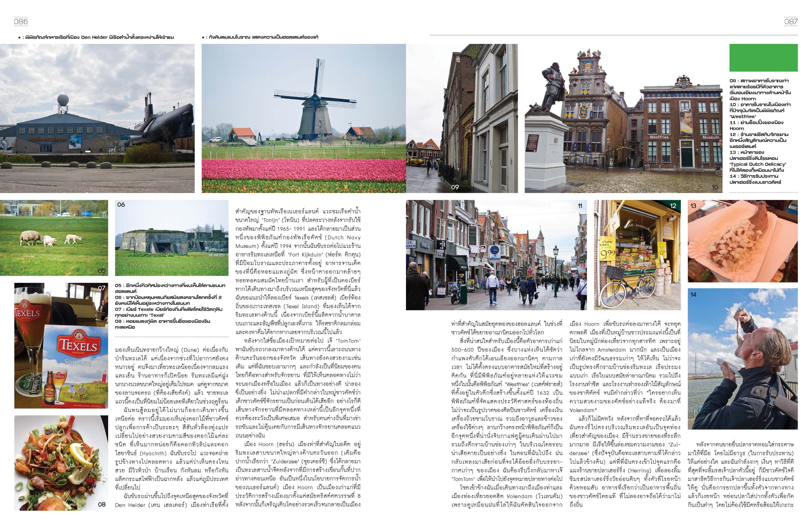Click page number 086

[21, 21]
